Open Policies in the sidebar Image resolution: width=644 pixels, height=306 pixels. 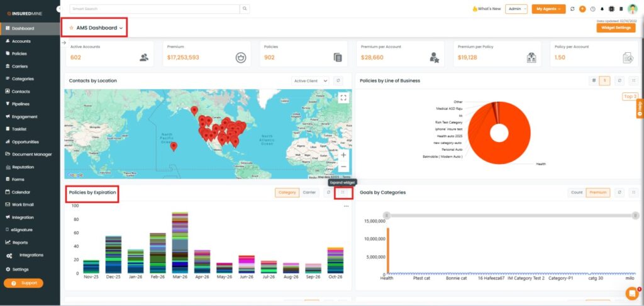pos(19,53)
